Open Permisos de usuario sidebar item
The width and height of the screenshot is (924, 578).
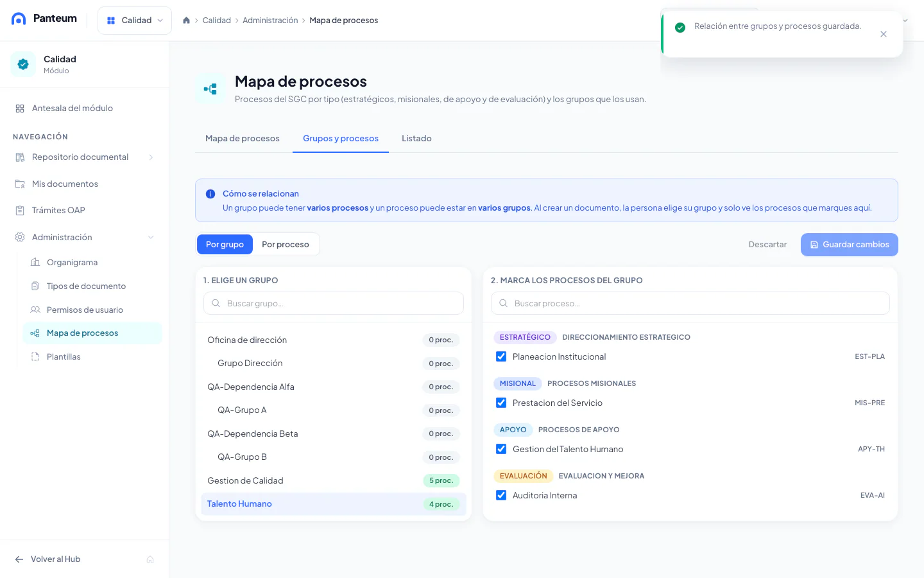point(92,310)
